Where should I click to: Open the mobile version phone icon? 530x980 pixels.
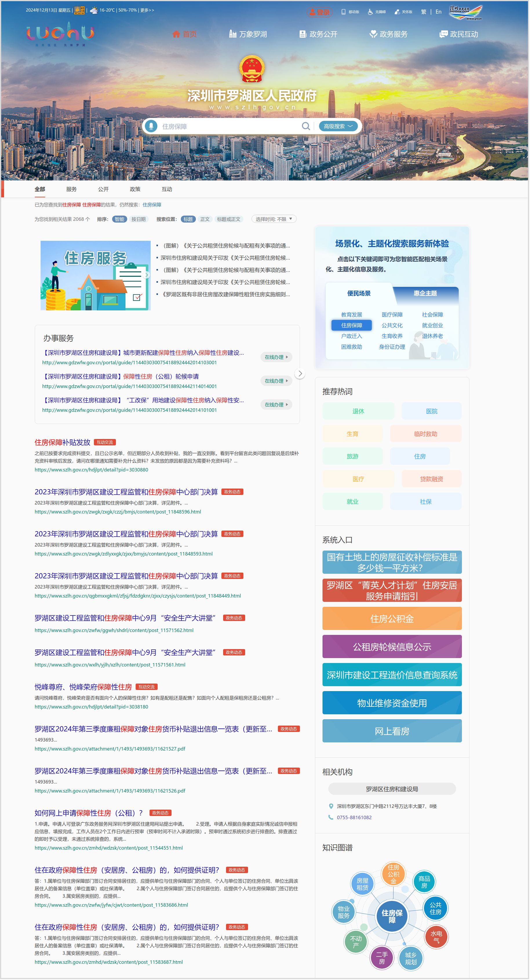coord(344,12)
